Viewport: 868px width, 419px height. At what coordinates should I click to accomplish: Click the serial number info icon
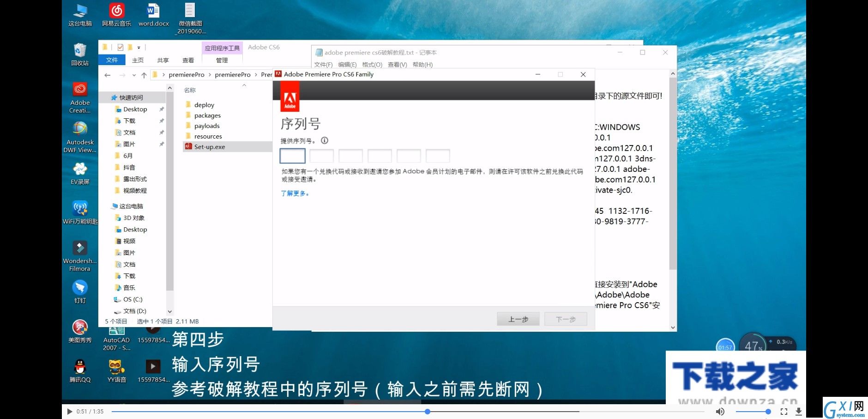point(325,140)
